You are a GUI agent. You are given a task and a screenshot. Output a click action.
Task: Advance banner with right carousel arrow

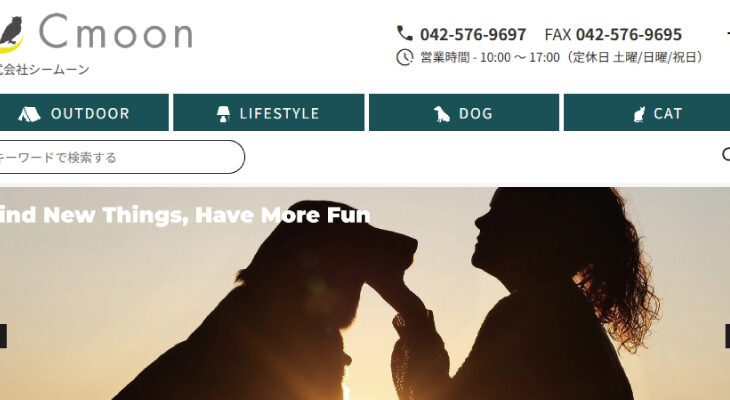(727, 336)
